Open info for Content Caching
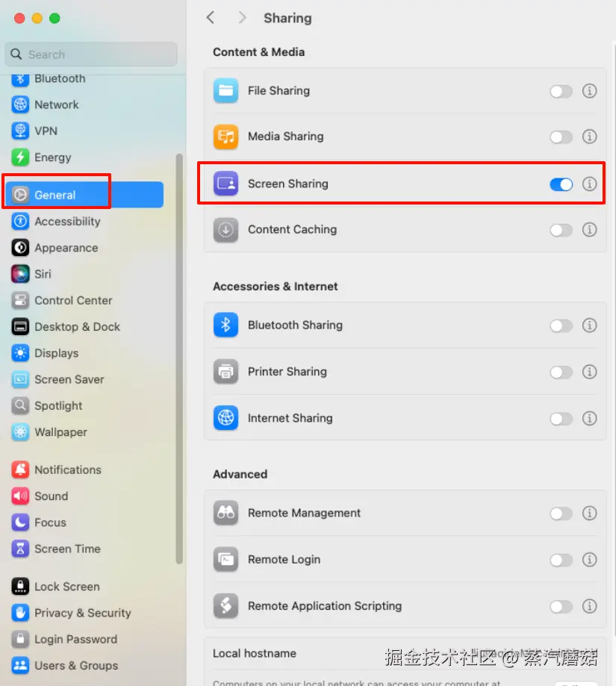Image resolution: width=616 pixels, height=686 pixels. [589, 230]
